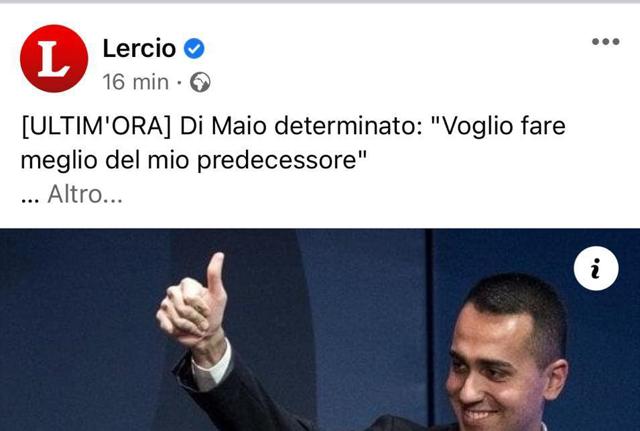
Task: Click the blue verified badge checkmark
Action: coord(194,49)
